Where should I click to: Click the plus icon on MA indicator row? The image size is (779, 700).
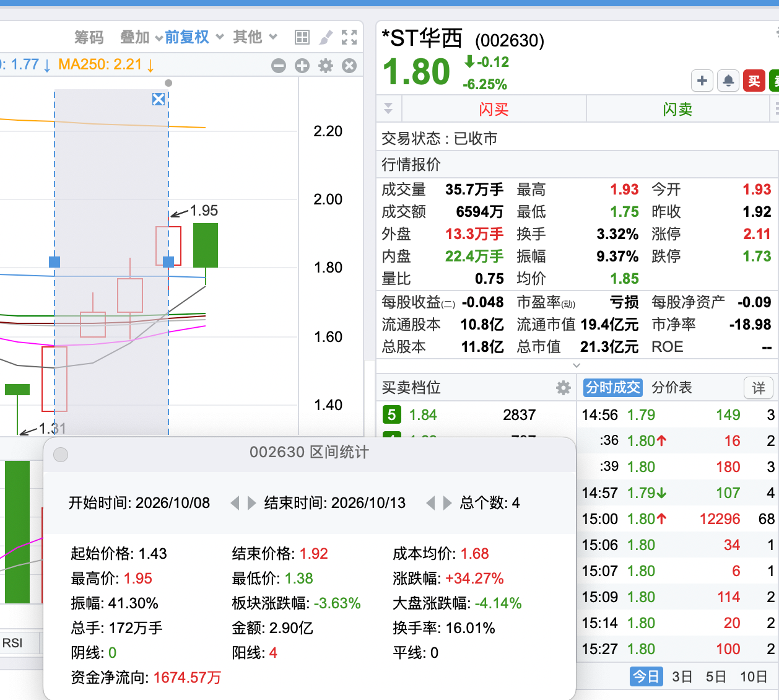[x=302, y=66]
